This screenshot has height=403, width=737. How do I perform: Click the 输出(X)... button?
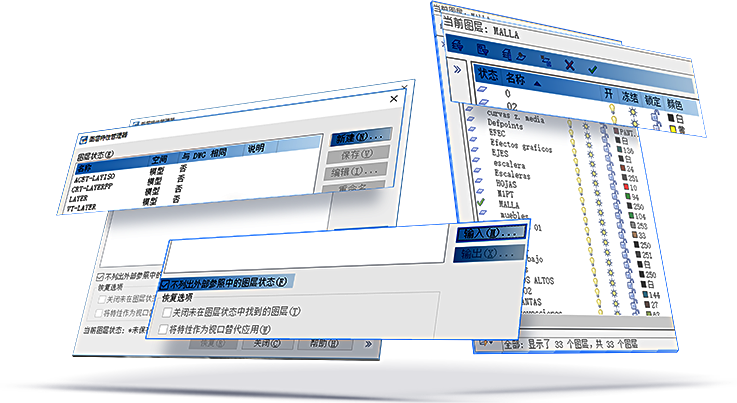[x=488, y=254]
